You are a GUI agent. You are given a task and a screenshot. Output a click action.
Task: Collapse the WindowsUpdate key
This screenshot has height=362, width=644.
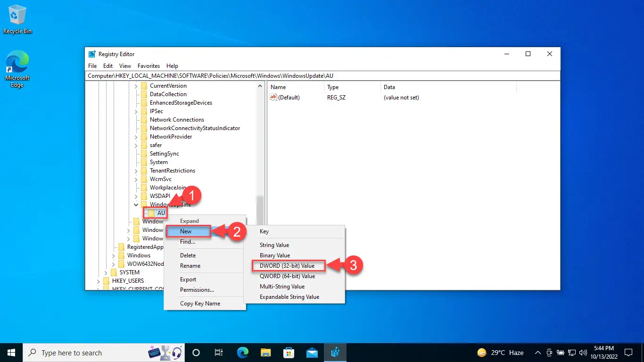coord(136,205)
